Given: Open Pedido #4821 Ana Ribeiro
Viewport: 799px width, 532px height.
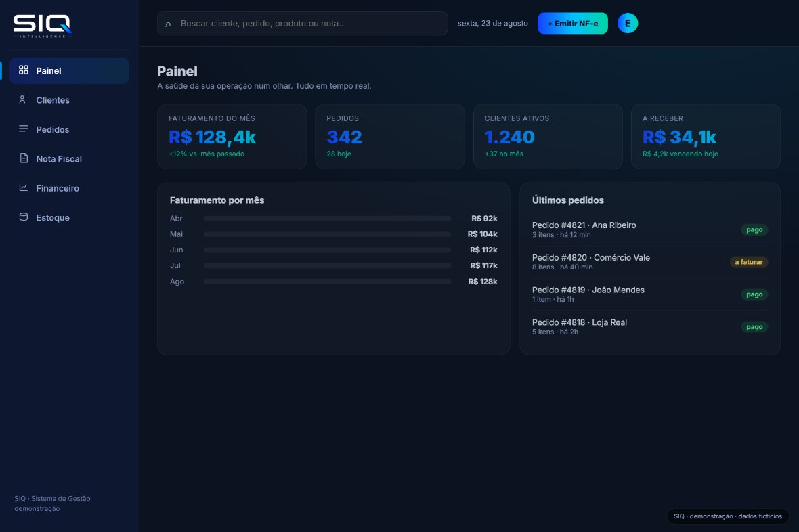Looking at the screenshot, I should [650, 230].
